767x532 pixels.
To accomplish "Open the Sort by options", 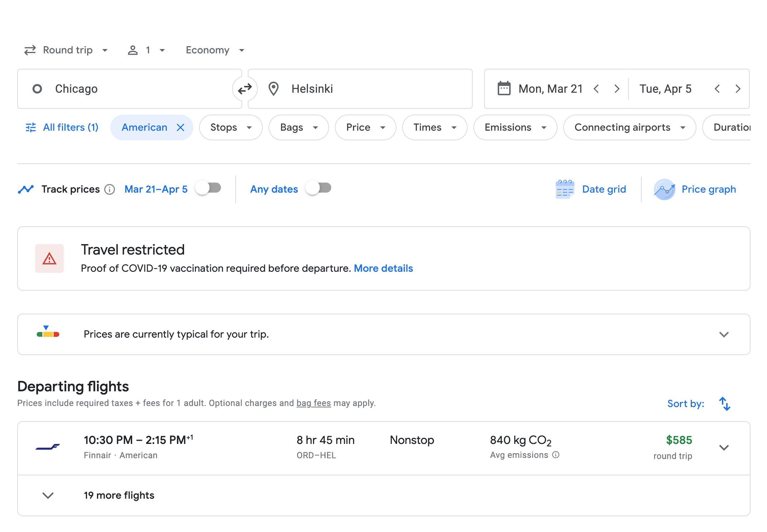I will [686, 404].
